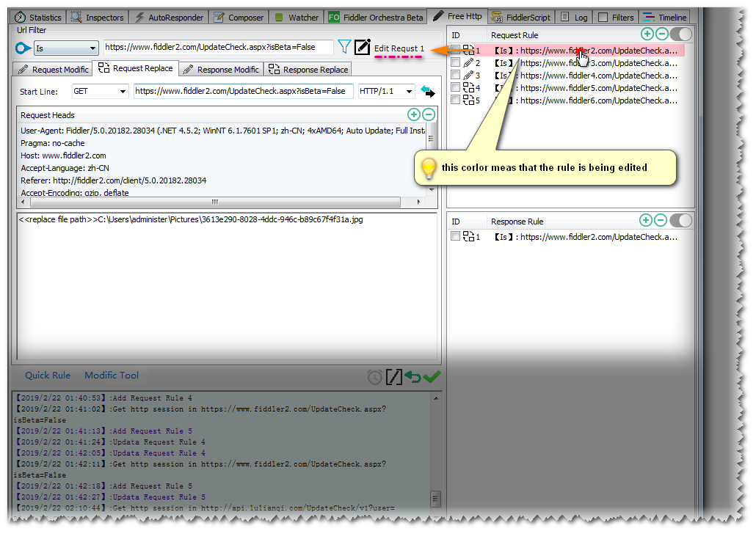Click the green undo arrow icon
Image resolution: width=756 pixels, height=534 pixels.
click(412, 376)
